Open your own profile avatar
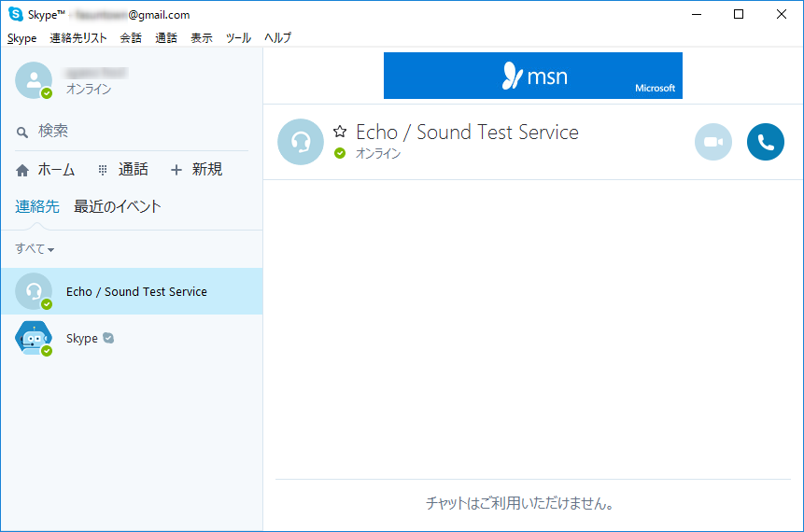 (x=34, y=80)
